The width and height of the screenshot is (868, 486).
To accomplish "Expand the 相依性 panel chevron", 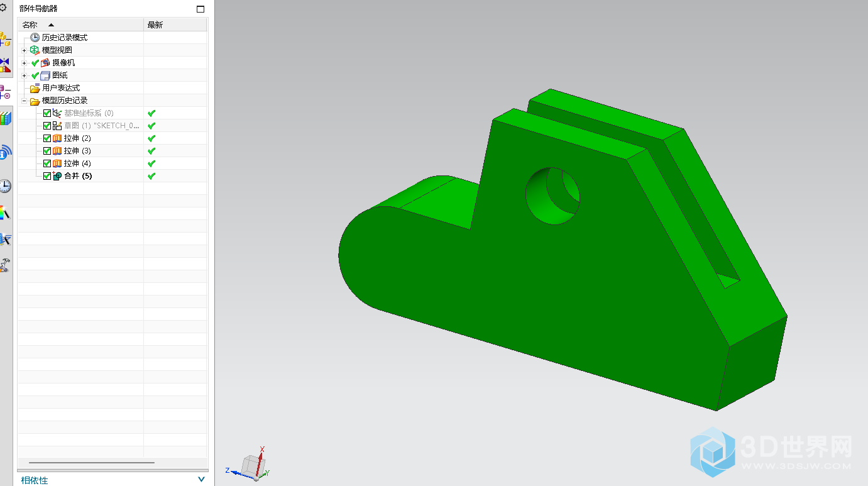I will pyautogui.click(x=201, y=479).
